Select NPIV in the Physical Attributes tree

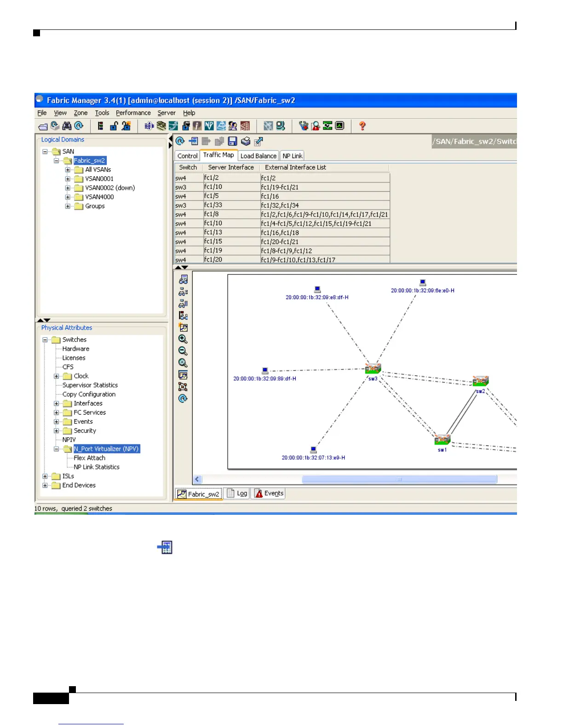point(69,440)
